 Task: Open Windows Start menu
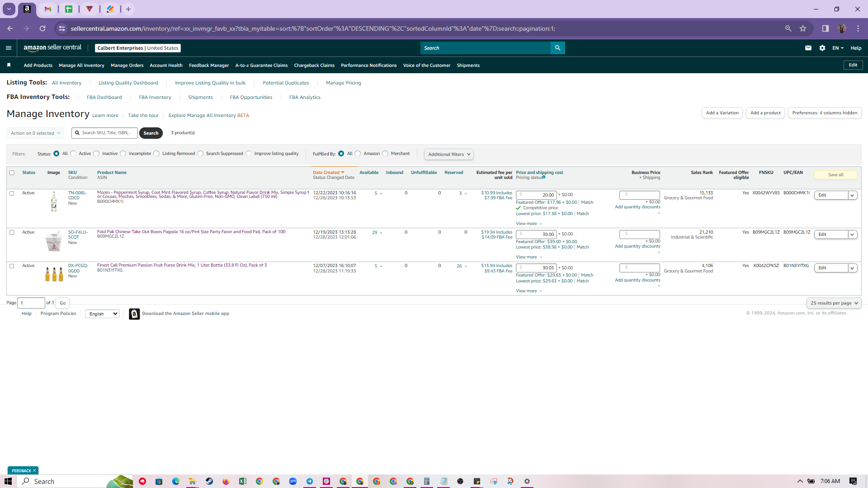point(8,481)
